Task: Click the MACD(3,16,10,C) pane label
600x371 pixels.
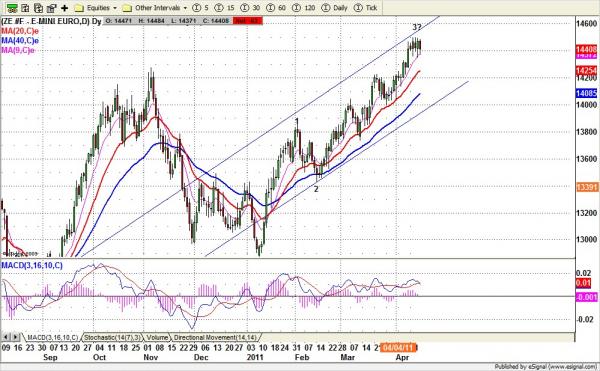Action: point(32,265)
